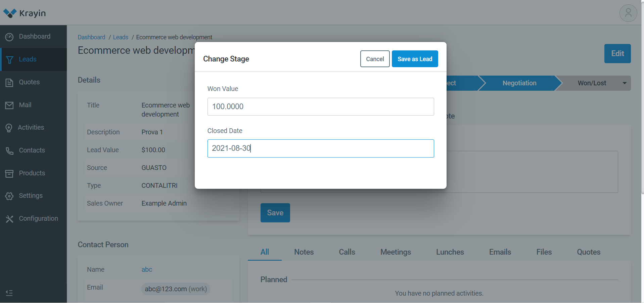Open the Leads breadcrumb link
The width and height of the screenshot is (644, 303).
coord(121,37)
